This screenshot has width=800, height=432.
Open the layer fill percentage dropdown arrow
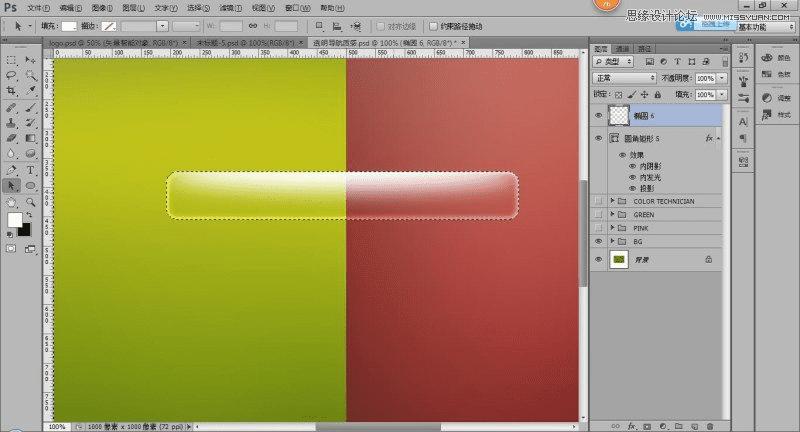pyautogui.click(x=722, y=95)
